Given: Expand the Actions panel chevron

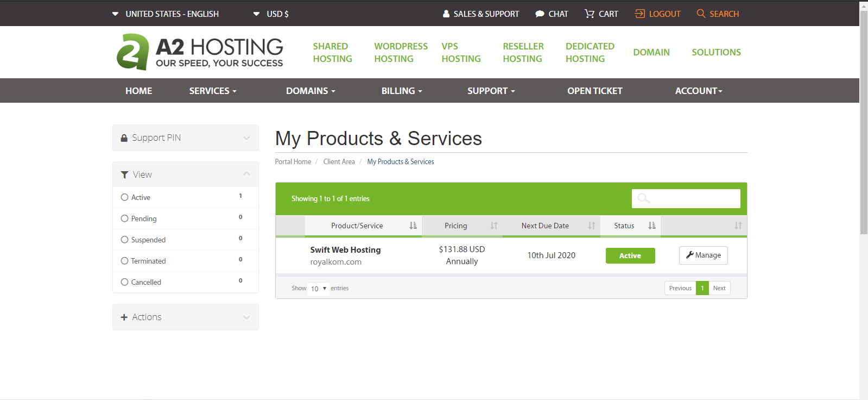Looking at the screenshot, I should point(246,317).
